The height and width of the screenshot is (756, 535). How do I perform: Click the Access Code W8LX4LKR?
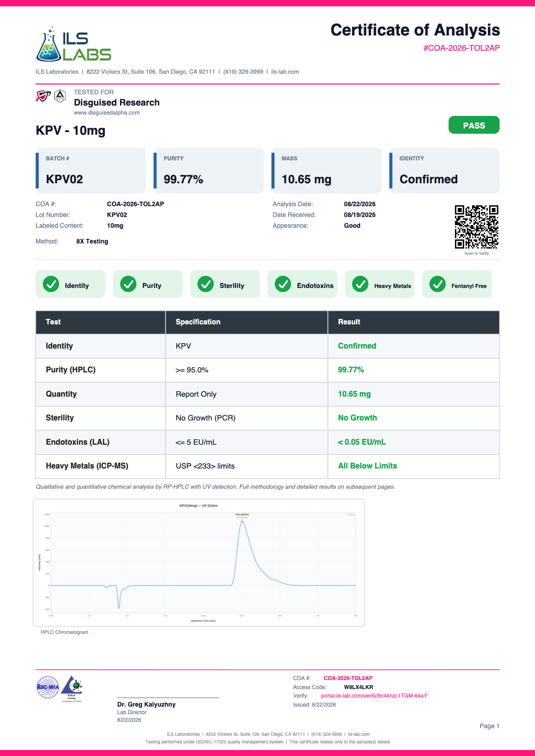pyautogui.click(x=358, y=687)
